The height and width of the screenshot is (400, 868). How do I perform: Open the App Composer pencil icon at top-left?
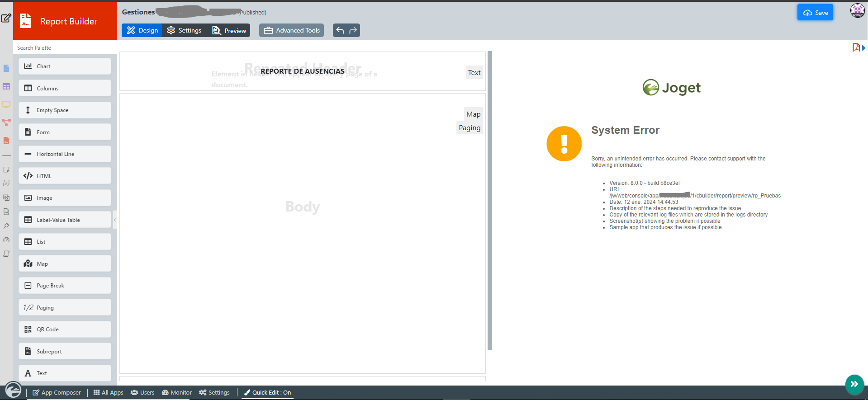click(6, 18)
